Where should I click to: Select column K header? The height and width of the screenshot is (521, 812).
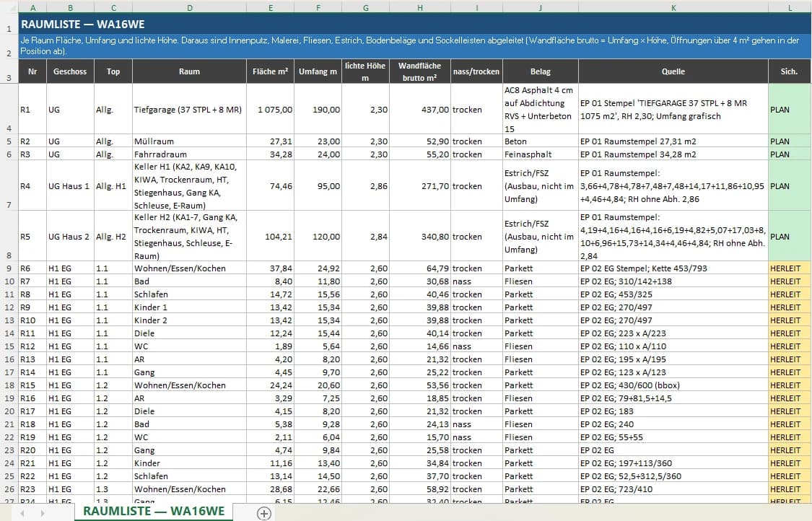(x=673, y=7)
